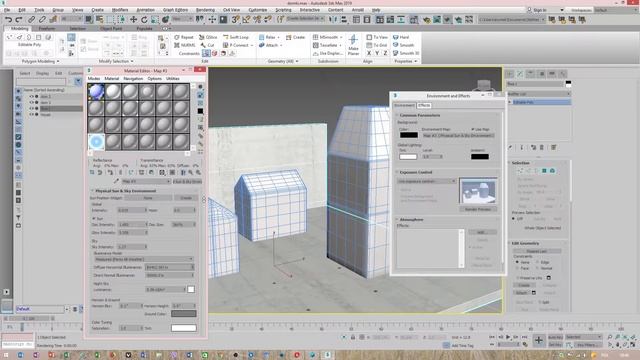The height and width of the screenshot is (360, 640).
Task: Switch to the Freeform ribbon tab
Action: (47, 29)
